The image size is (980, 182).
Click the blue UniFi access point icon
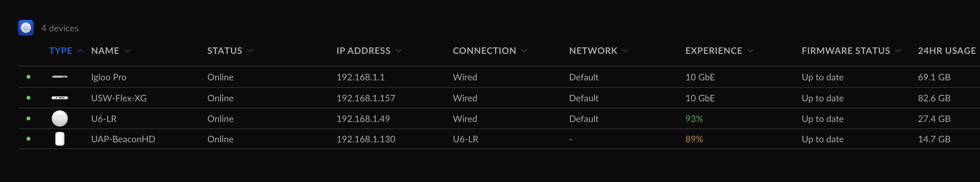click(26, 28)
